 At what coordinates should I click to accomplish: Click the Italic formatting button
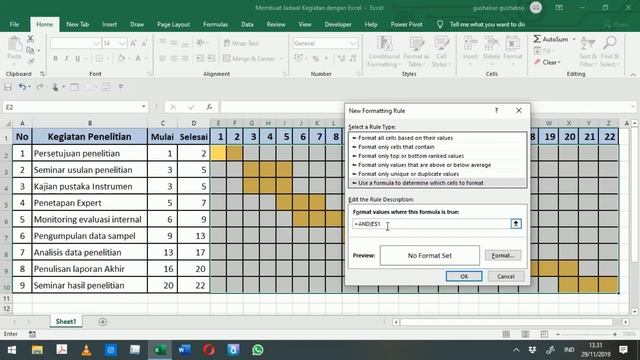click(67, 59)
